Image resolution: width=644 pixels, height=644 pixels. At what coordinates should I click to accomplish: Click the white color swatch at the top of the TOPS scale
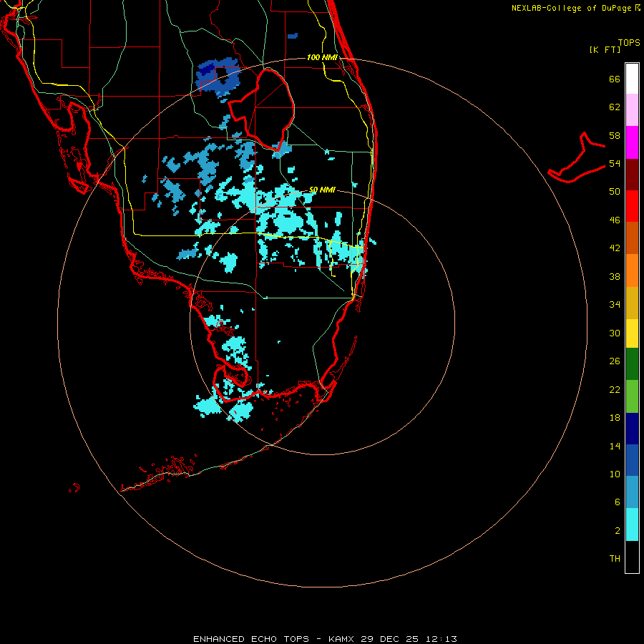point(632,79)
